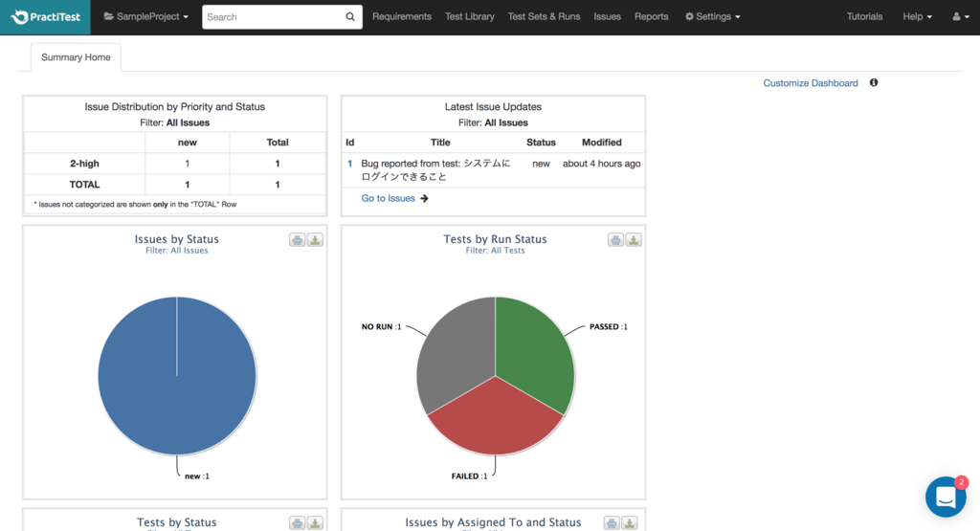
Task: Open the SampleProject project dropdown
Action: [146, 17]
